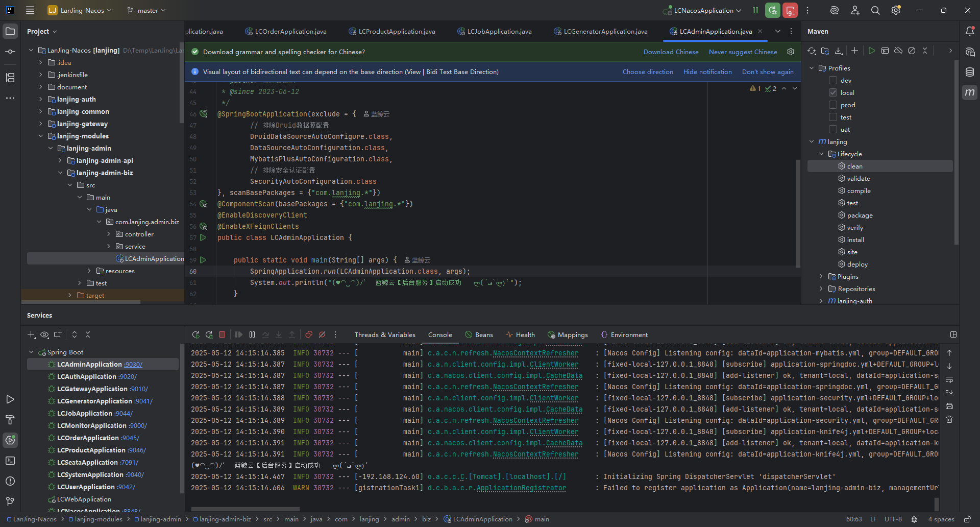980x527 pixels.
Task: Open the Mappings tab
Action: tap(568, 334)
